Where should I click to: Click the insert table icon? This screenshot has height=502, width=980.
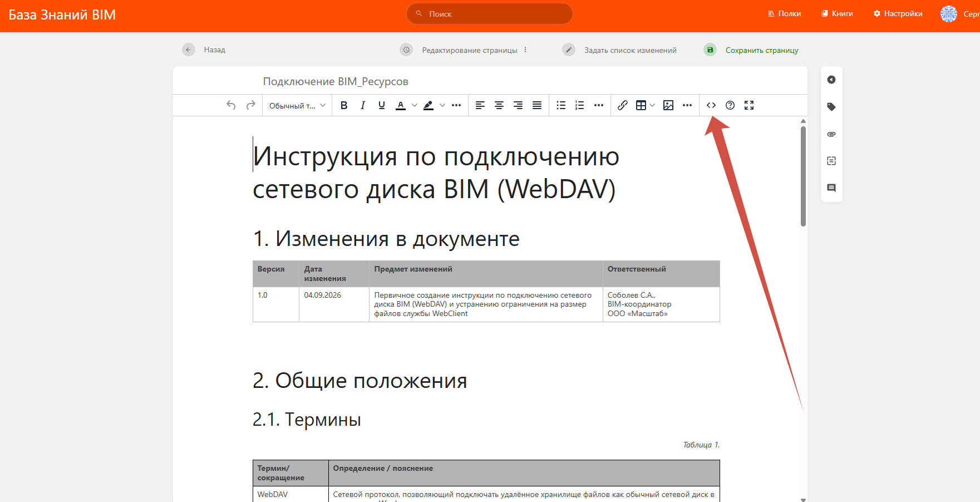tap(641, 105)
